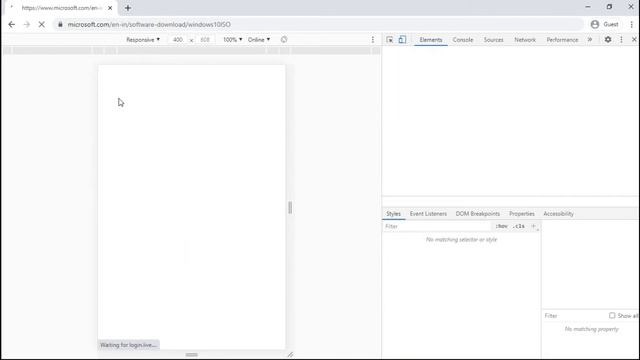Click the viewport right resize handle
Viewport: 640px width, 360px height.
[x=290, y=207]
